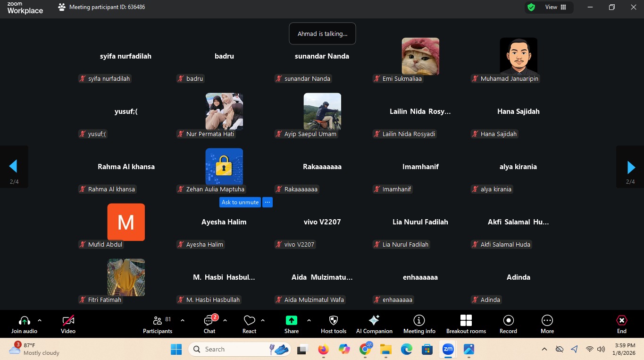Expand the audio options arrow

40,320
